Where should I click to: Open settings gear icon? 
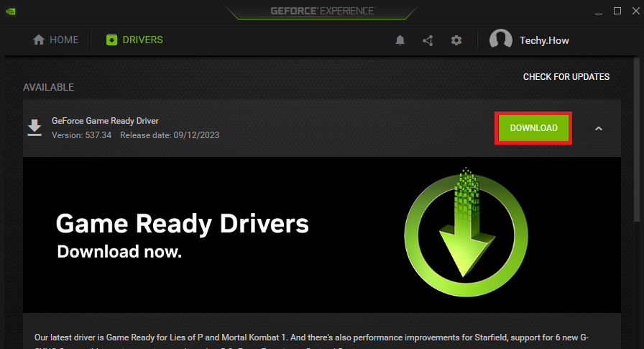[x=456, y=40]
